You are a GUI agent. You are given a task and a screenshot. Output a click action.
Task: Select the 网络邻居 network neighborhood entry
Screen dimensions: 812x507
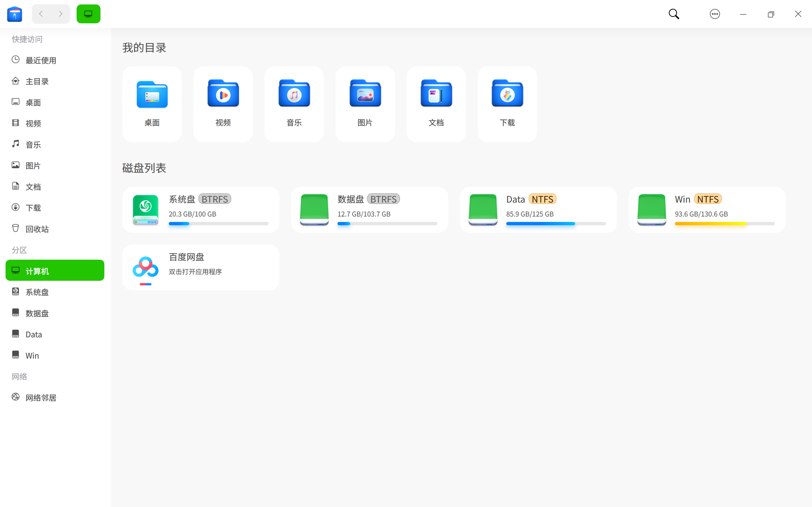click(41, 397)
